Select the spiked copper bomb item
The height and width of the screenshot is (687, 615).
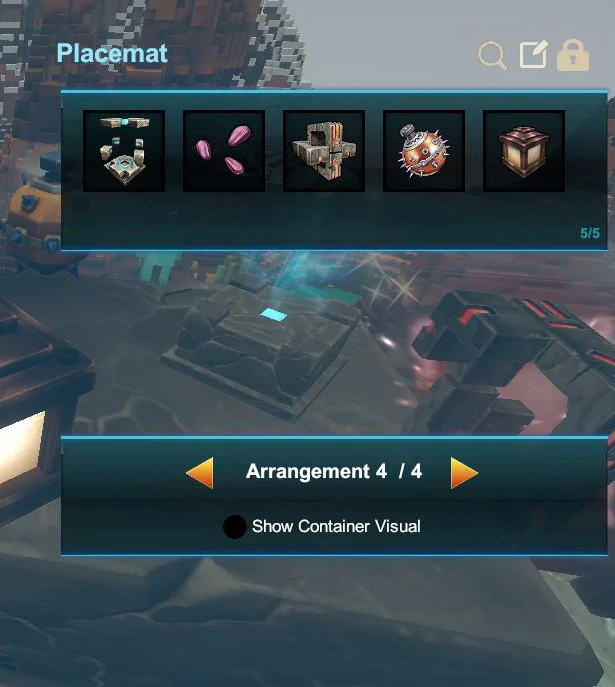424,151
